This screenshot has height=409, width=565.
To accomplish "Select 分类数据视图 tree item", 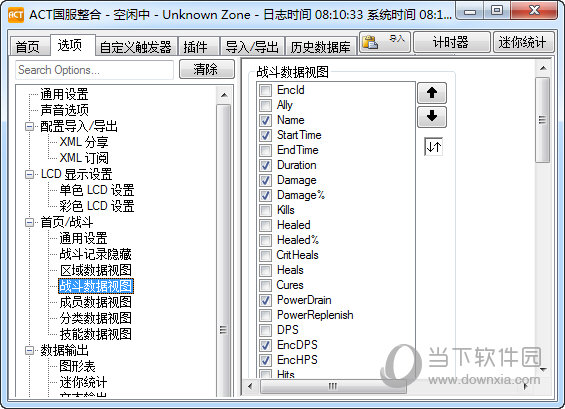I will (x=95, y=318).
